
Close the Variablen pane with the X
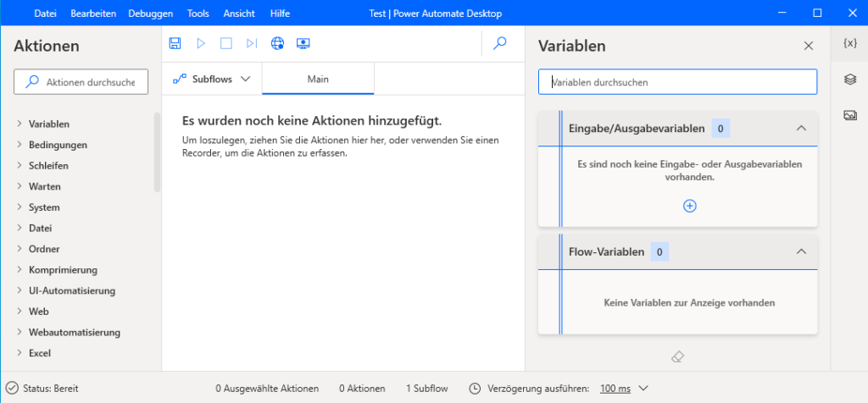pos(808,46)
